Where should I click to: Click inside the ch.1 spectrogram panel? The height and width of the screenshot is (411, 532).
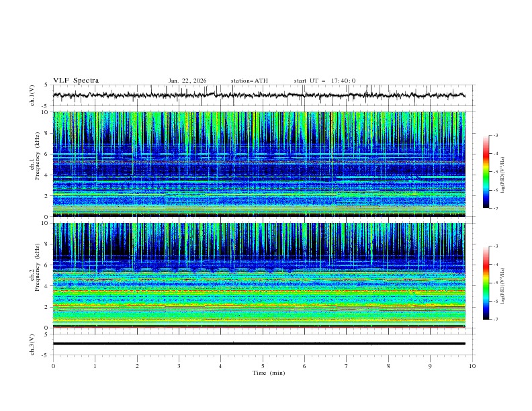(262, 165)
